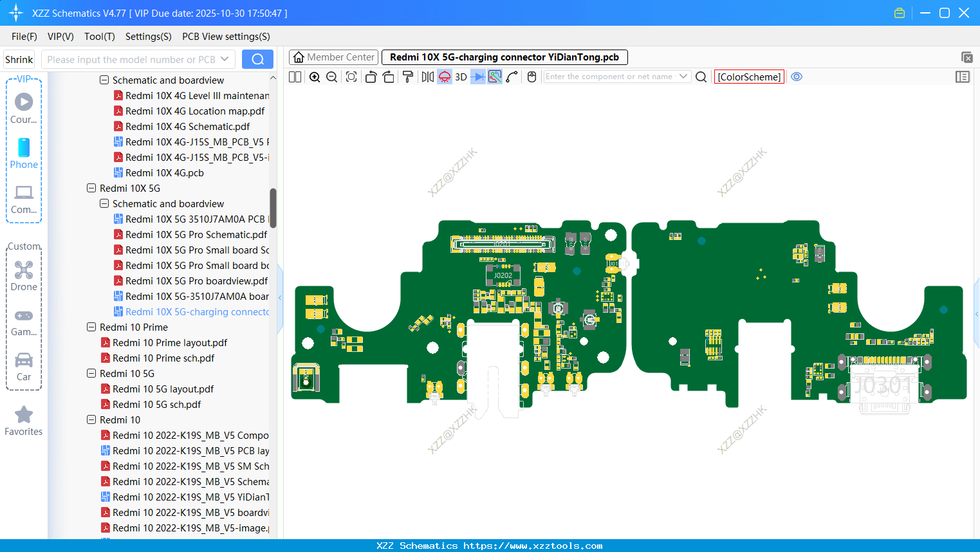Open the PCB View settings menu
The image size is (980, 552).
225,37
